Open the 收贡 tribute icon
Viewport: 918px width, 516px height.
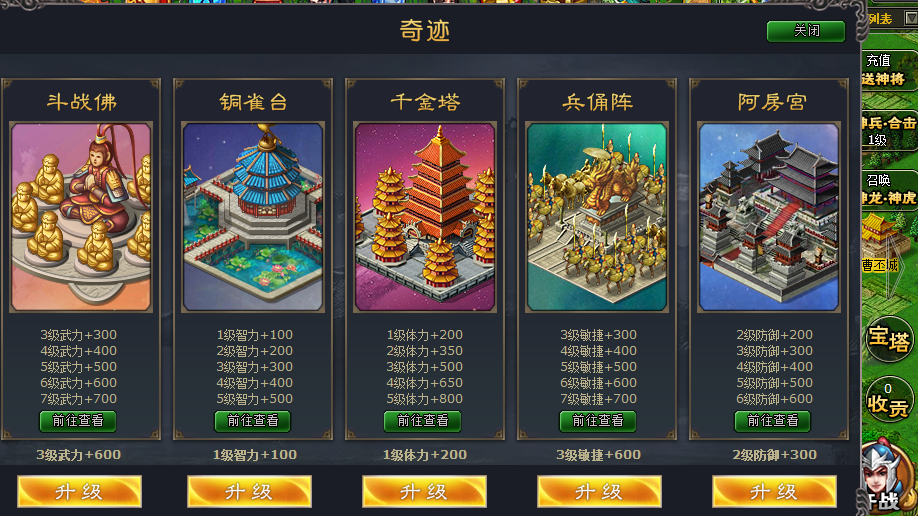coord(890,400)
